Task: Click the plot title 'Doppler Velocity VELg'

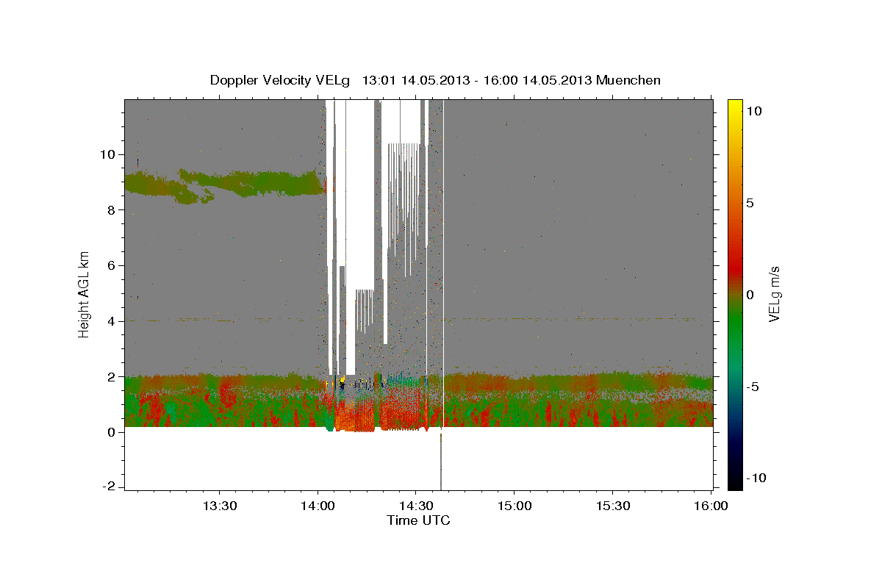Action: [x=279, y=80]
